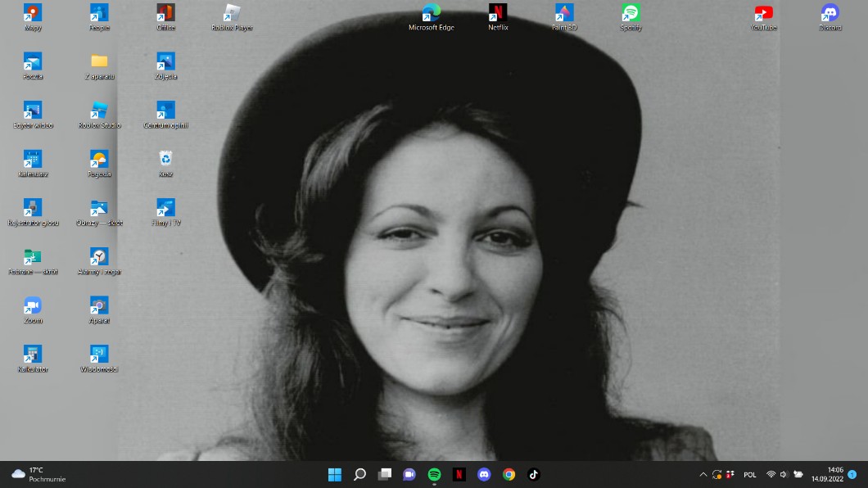Open Task View in the taskbar
868x488 pixels.
[x=385, y=474]
